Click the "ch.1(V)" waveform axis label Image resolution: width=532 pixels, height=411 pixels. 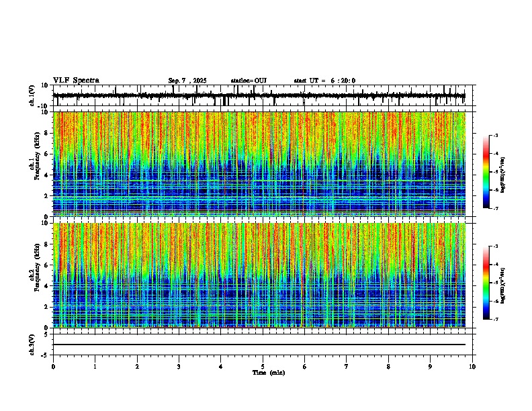pos(32,95)
